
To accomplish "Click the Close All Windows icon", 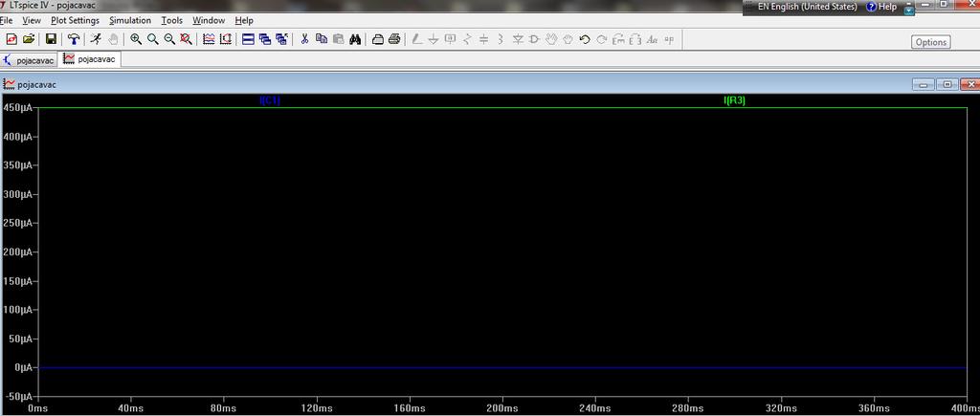I will coord(282,39).
